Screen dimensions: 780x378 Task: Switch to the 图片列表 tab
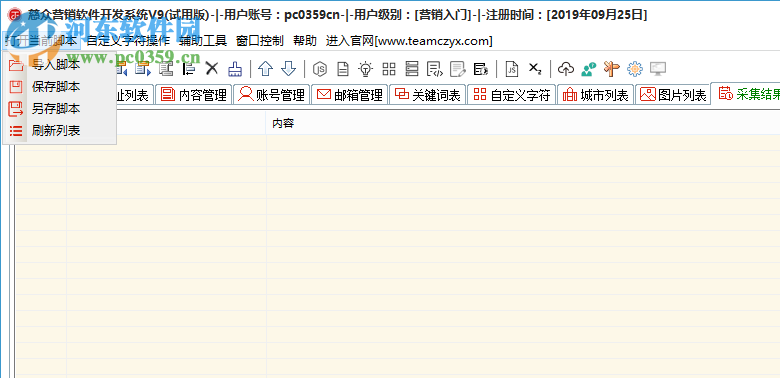click(x=673, y=94)
